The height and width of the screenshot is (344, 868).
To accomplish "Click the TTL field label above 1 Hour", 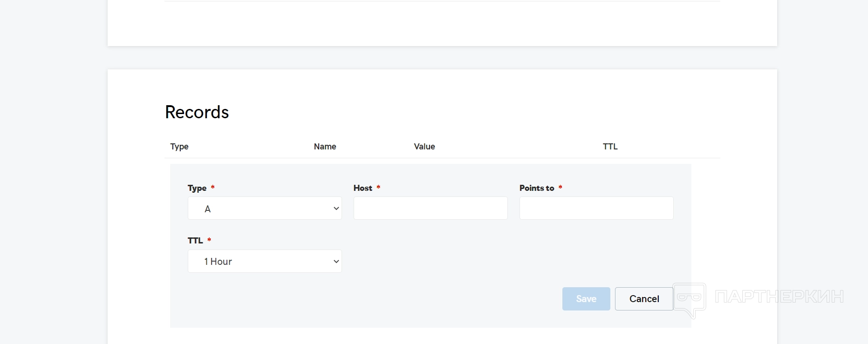I will click(x=195, y=241).
